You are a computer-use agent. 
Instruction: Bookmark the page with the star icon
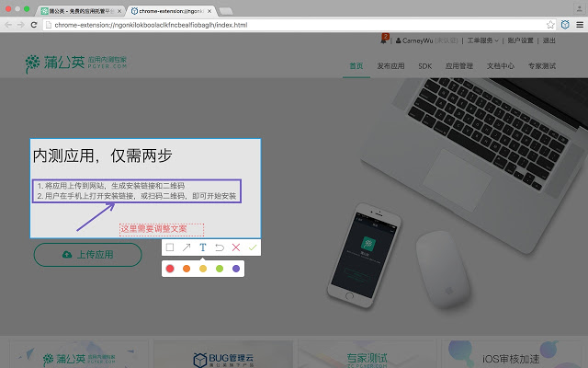click(550, 25)
